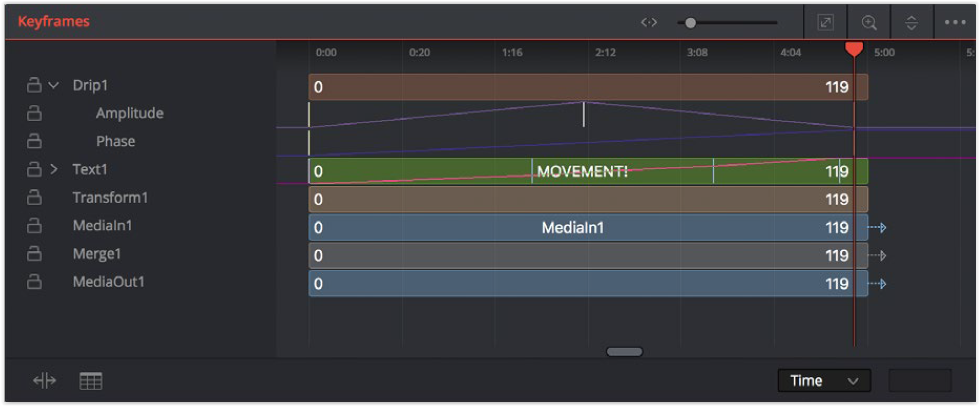Viewport: 980px width, 406px height.
Task: Click the Keyframes panel title
Action: tap(54, 22)
